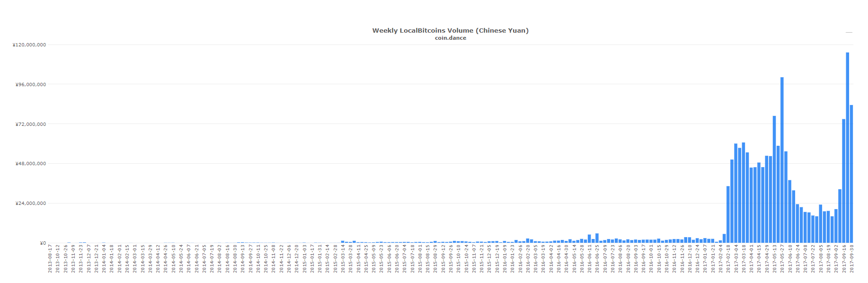The height and width of the screenshot is (283, 868).
Task: Click the 2013-08-17 date label
Action: tap(50, 259)
